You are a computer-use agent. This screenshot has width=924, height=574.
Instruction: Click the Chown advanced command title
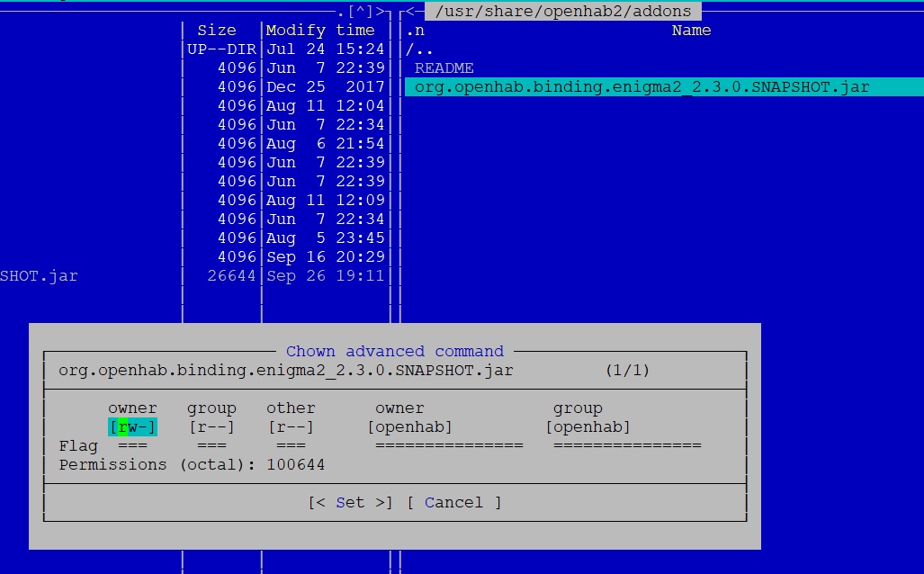(395, 351)
